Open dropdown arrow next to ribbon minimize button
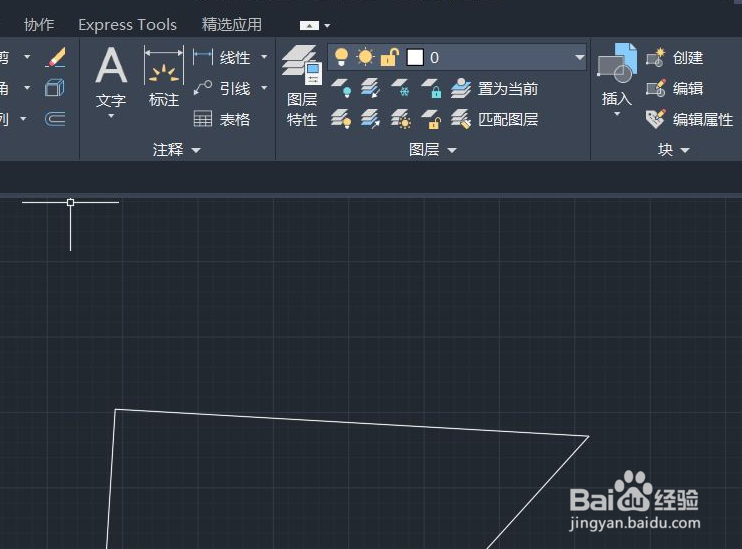 pyautogui.click(x=327, y=26)
